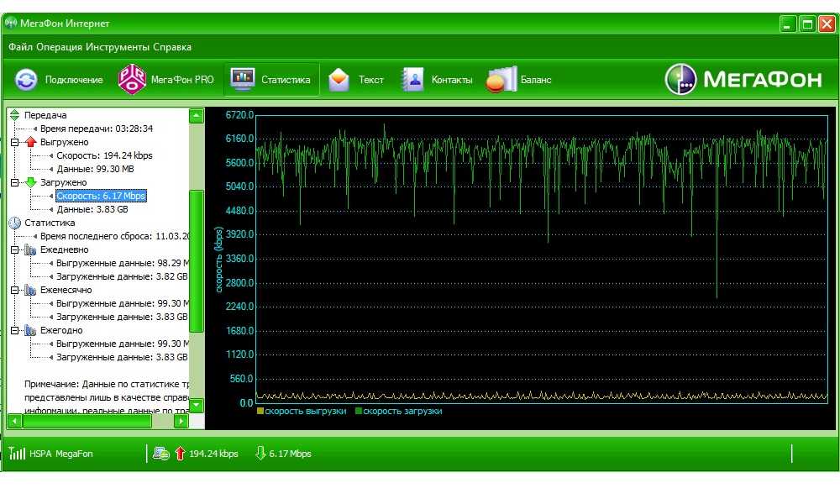The width and height of the screenshot is (840, 504).
Task: Click the red up-arrow icon beside Выгружено
Action: click(30, 142)
